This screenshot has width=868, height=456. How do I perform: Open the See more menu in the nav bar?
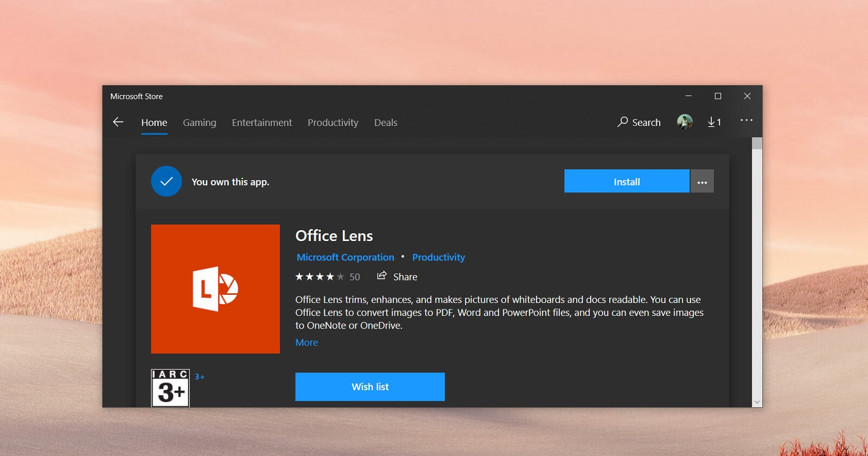pos(746,120)
